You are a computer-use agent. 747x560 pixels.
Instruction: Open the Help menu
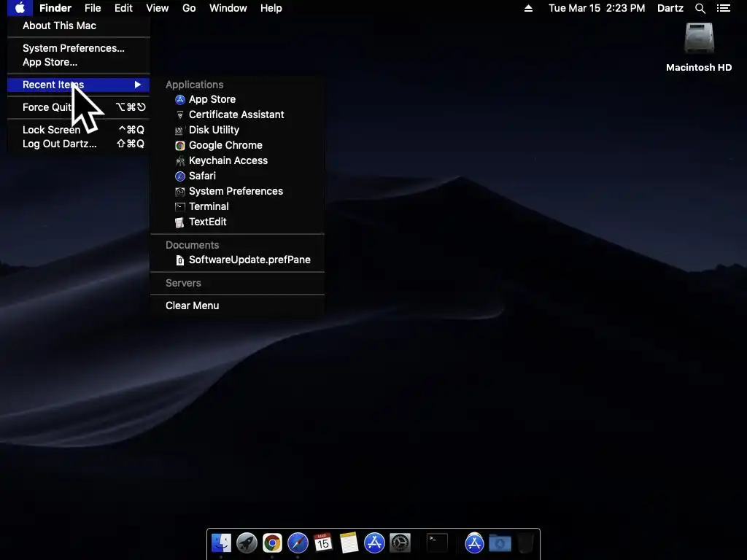[271, 8]
